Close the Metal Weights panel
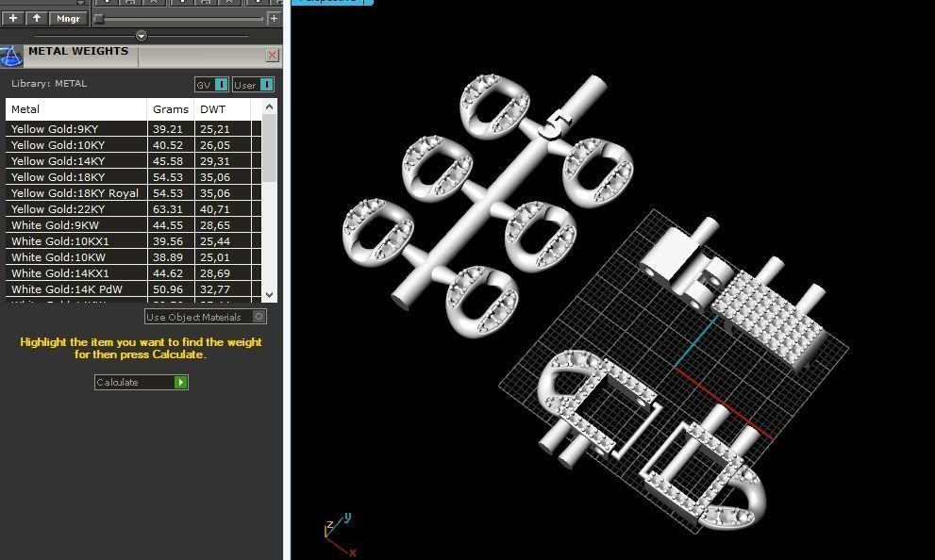Screen dimensions: 935x560 point(272,56)
